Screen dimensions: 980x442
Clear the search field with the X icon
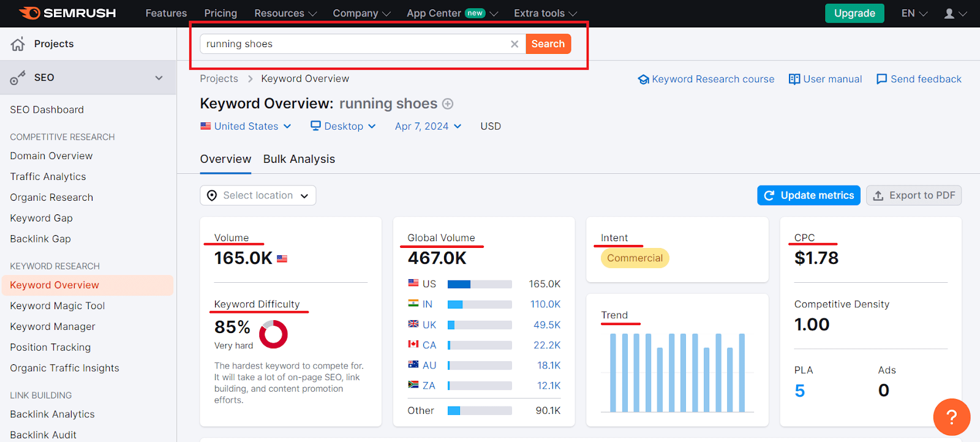[x=514, y=44]
